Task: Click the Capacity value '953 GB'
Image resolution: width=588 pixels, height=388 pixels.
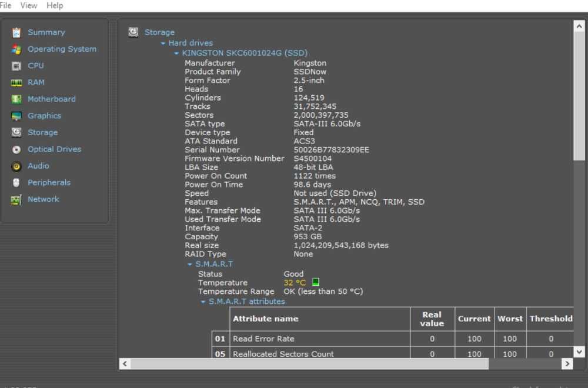Action: pyautogui.click(x=308, y=237)
